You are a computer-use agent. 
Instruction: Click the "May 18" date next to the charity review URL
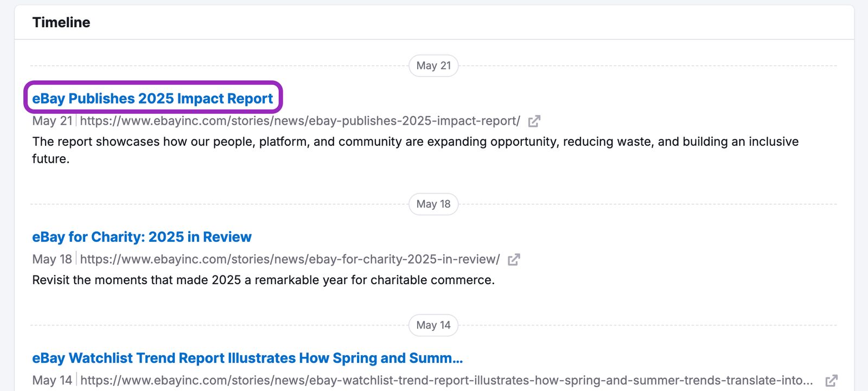[52, 259]
